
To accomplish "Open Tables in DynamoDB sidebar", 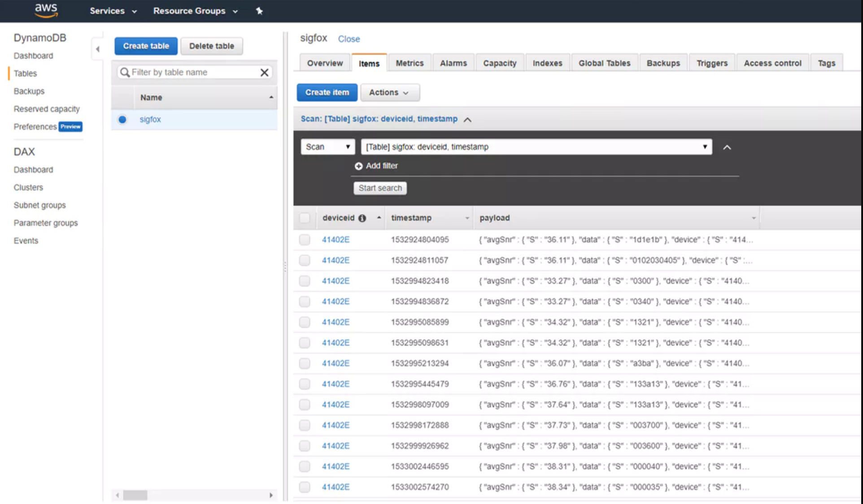I will (25, 73).
